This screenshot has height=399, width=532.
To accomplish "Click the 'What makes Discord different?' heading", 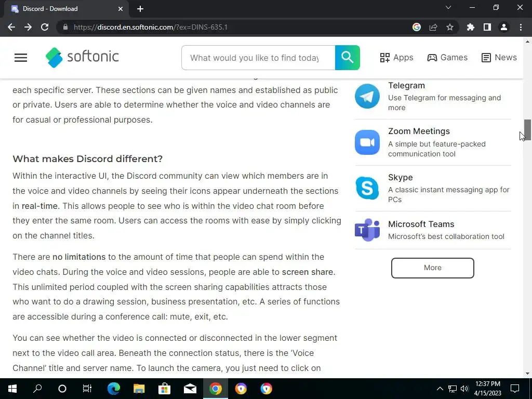I will tap(87, 159).
